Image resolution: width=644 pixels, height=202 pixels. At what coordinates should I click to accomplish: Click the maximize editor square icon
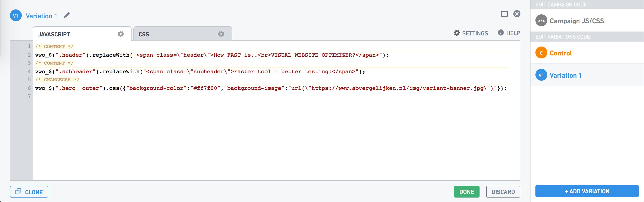pos(504,14)
